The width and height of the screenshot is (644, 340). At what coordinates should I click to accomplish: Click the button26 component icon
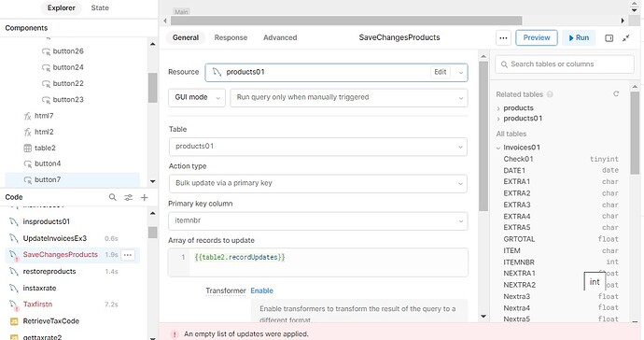(x=46, y=51)
